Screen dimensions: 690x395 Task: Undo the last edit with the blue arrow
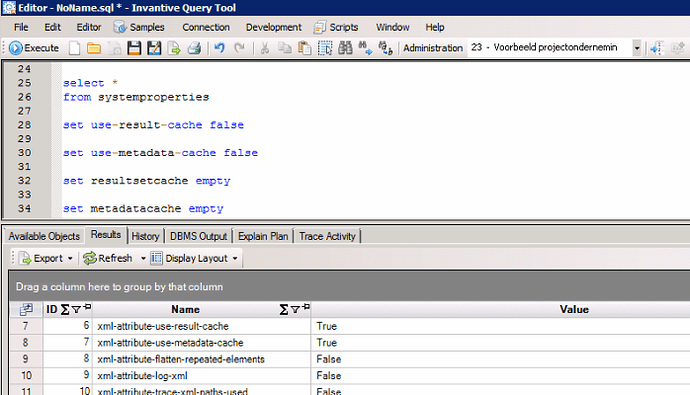point(219,48)
